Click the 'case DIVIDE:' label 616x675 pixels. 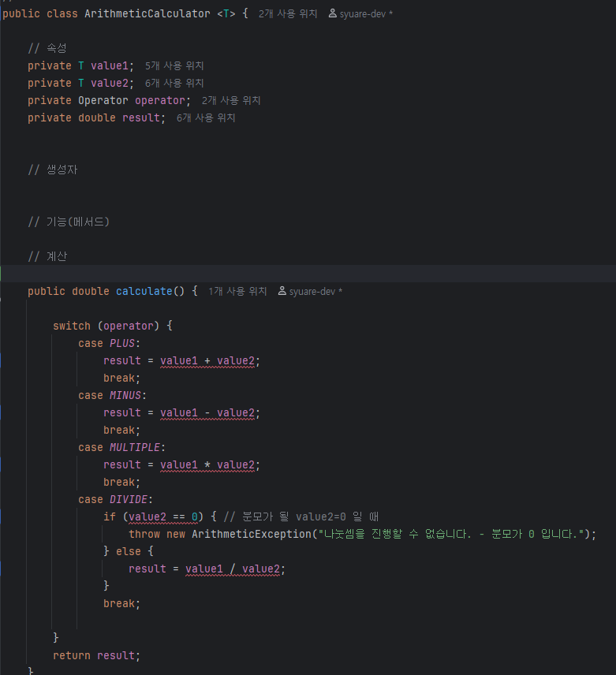pos(115,499)
